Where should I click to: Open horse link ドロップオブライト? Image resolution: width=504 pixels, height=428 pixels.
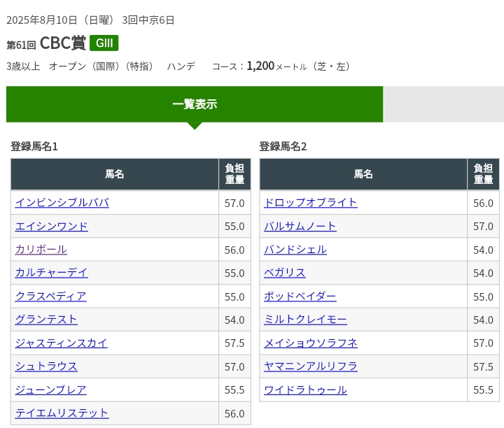coord(311,203)
